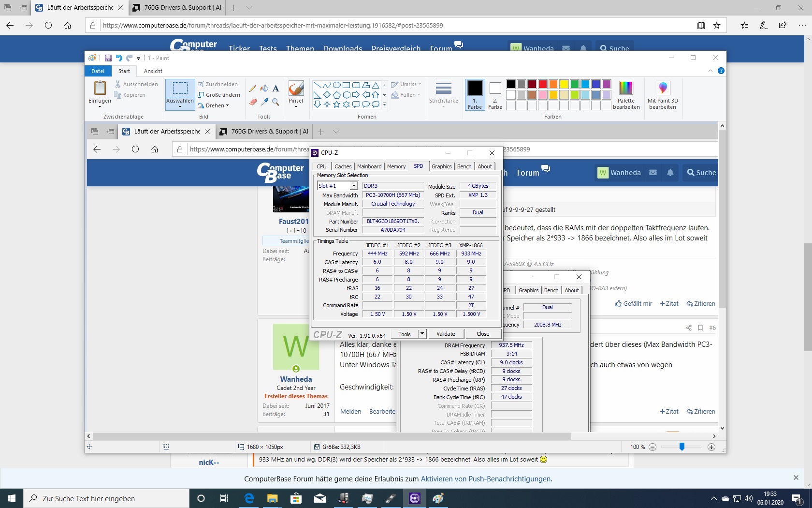Collapse the Paint ribbon with the chevron
Image resolution: width=812 pixels, height=508 pixels.
click(x=710, y=71)
